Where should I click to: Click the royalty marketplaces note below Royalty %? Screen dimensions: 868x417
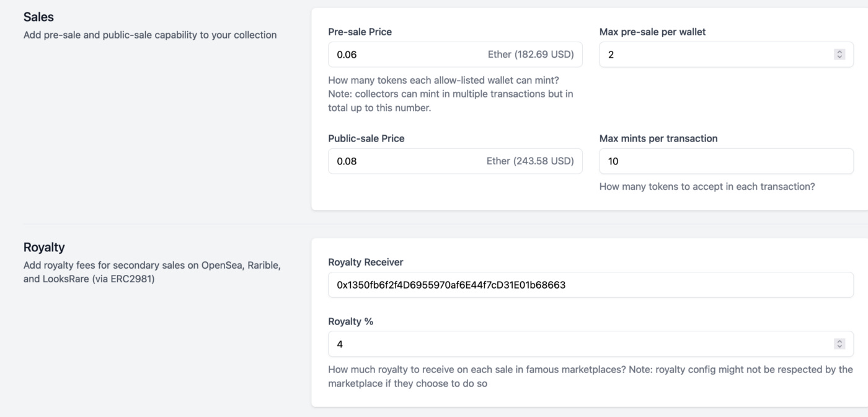(x=591, y=377)
